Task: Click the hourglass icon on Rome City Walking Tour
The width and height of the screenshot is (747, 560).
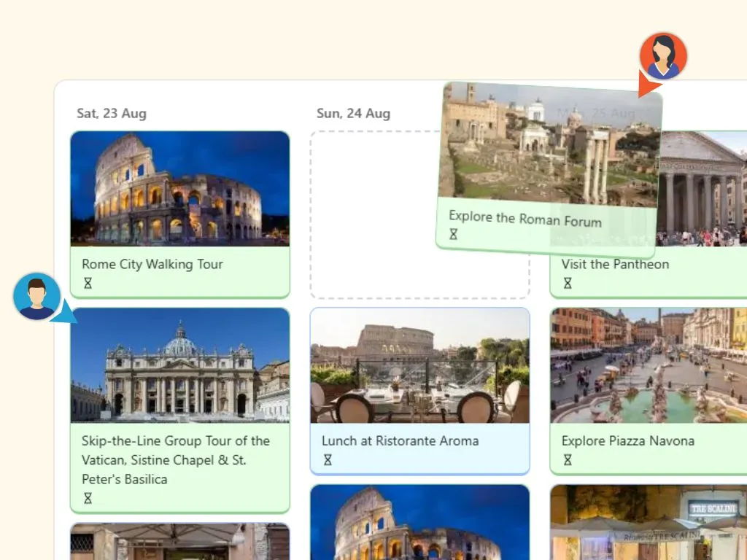Action: coord(88,283)
